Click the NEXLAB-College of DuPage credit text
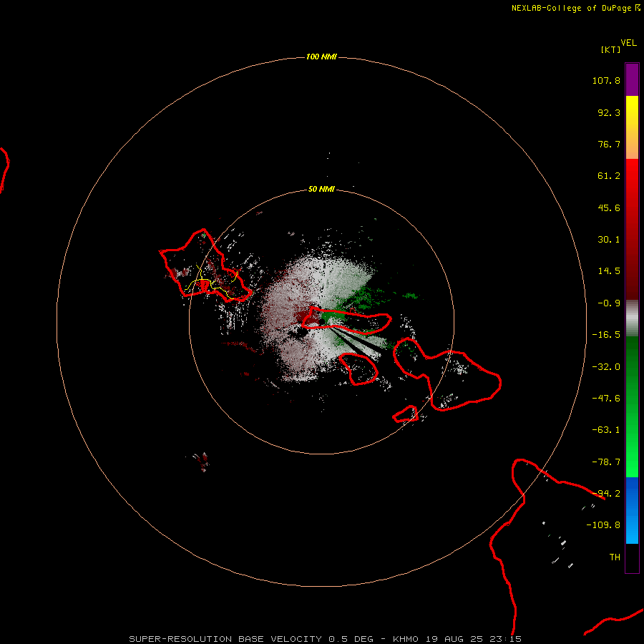 (576, 8)
